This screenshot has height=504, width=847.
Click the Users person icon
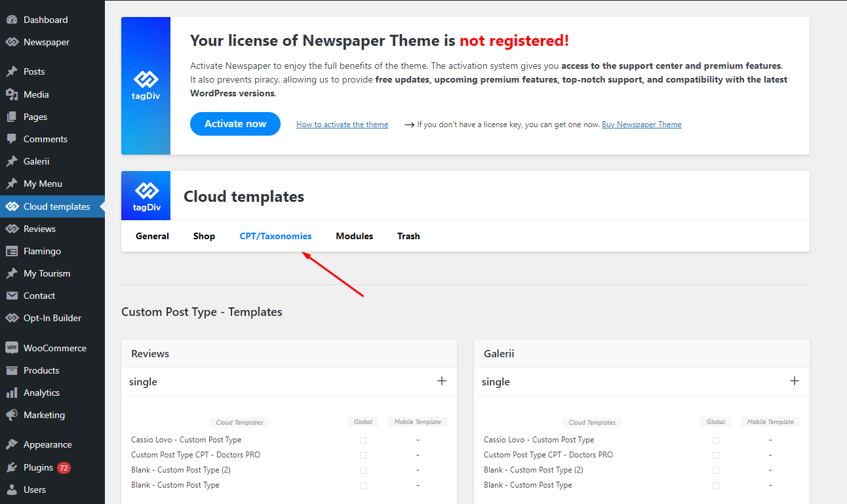click(x=12, y=490)
